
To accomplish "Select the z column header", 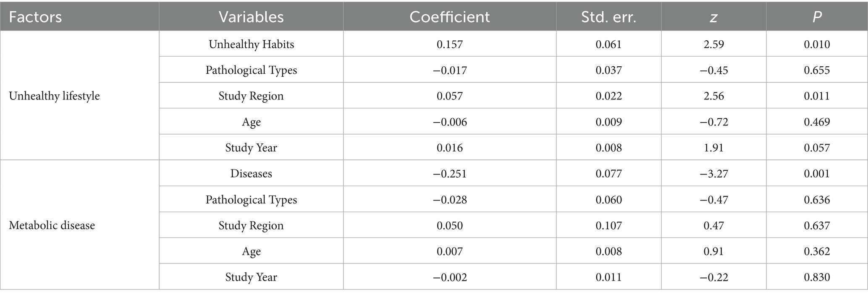I will click(x=713, y=17).
